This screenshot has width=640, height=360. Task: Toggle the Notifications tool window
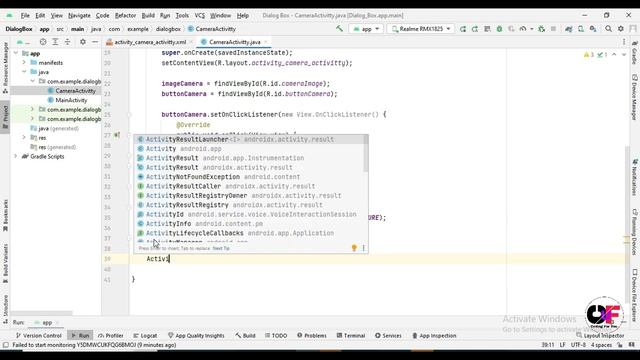635,178
